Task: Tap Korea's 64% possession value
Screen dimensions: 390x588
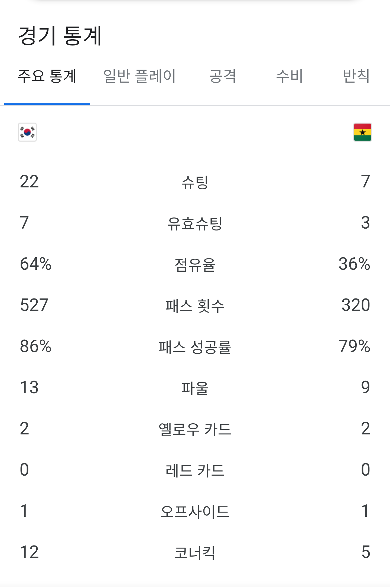Action: [x=35, y=264]
